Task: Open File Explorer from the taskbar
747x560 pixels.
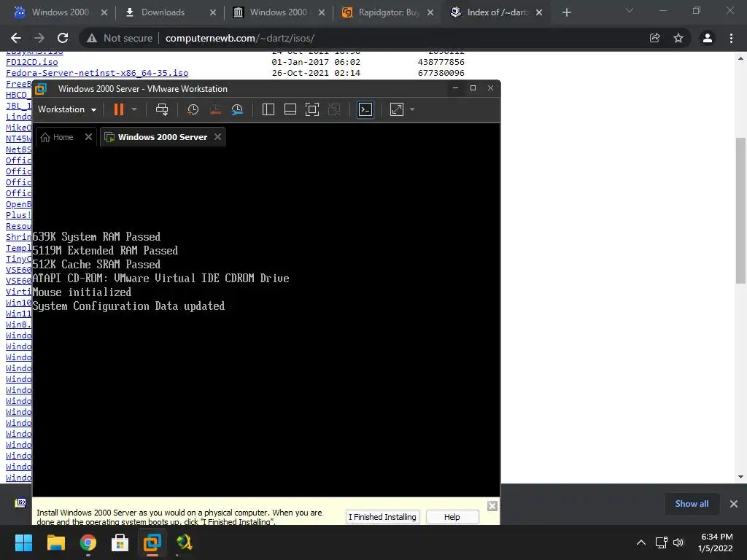Action: (55, 542)
